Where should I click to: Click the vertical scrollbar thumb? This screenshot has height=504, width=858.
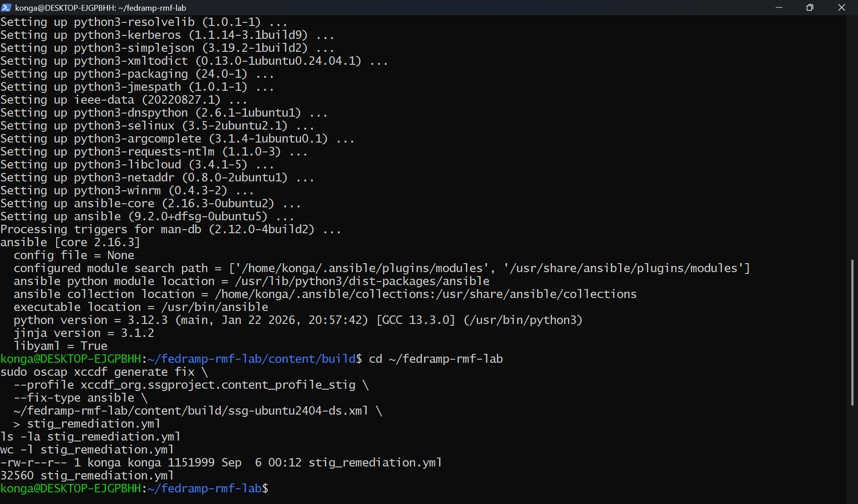click(852, 332)
